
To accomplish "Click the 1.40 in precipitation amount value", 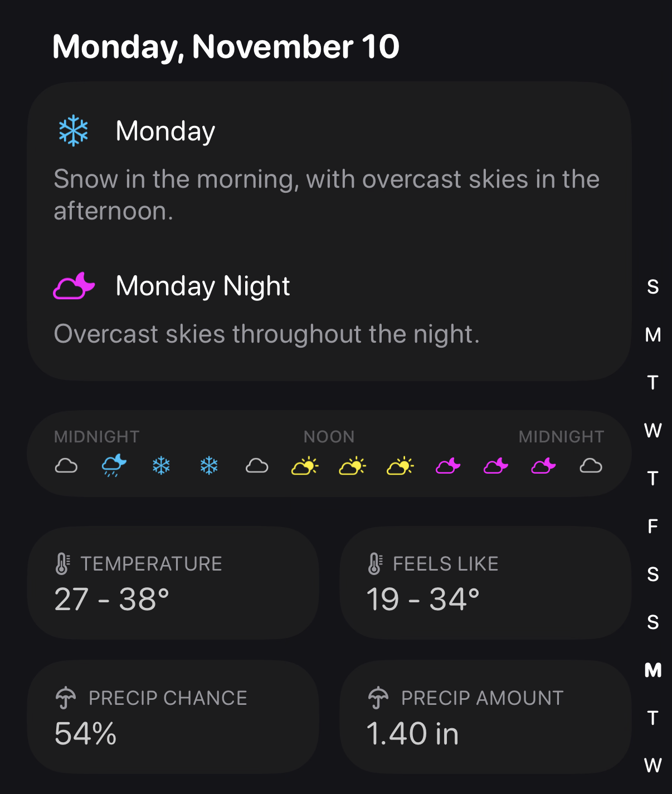I will [412, 733].
